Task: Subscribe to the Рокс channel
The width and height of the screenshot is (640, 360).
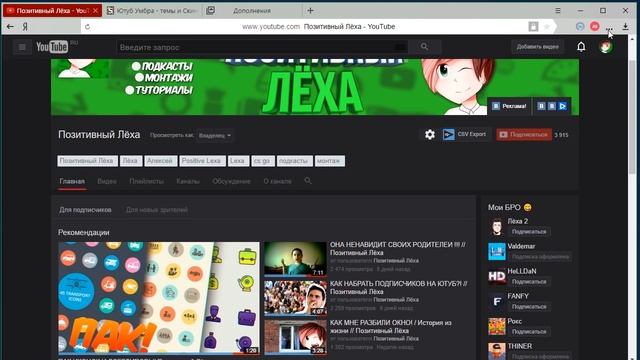Action: [x=529, y=332]
